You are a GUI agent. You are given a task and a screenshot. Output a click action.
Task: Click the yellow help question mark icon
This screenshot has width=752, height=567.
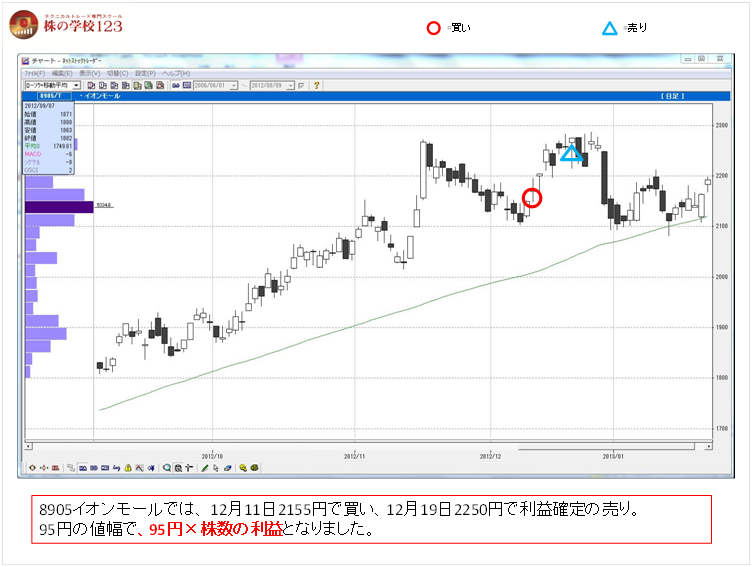(317, 85)
